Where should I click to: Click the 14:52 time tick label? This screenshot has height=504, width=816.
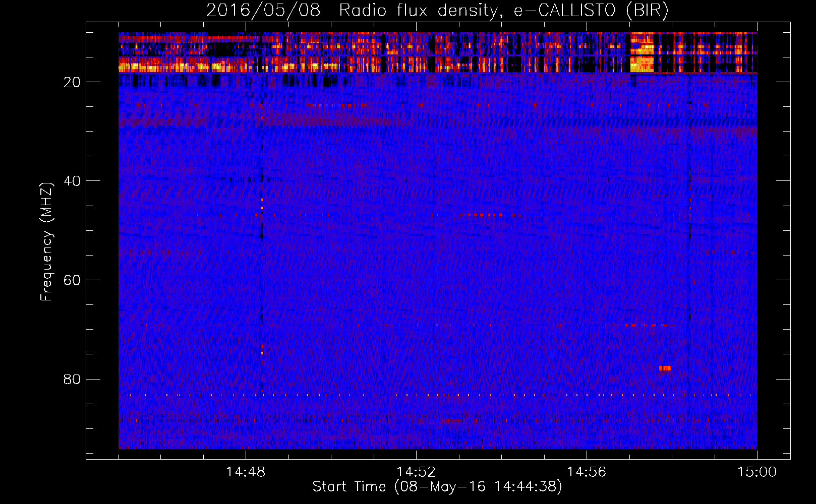[416, 472]
